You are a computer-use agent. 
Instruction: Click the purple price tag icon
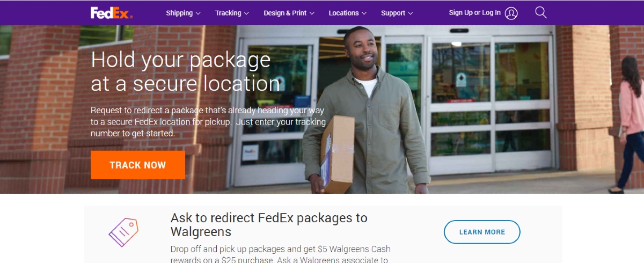pyautogui.click(x=123, y=232)
